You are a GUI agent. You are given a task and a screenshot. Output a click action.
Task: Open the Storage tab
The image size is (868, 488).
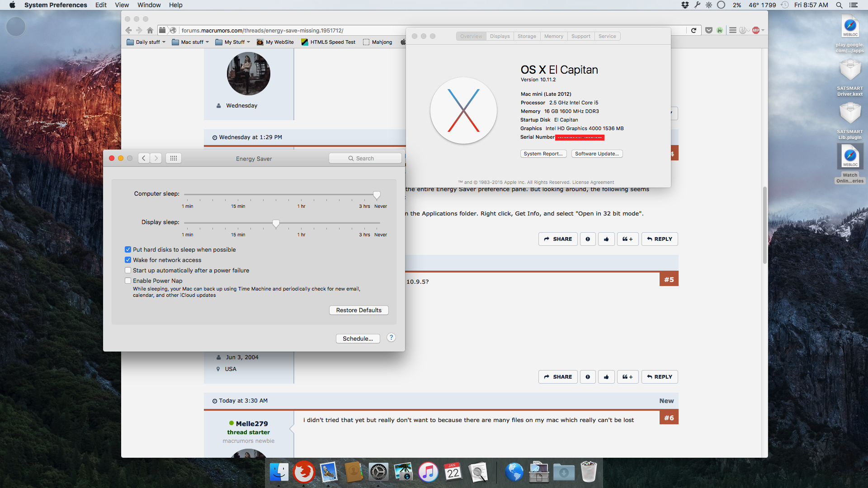527,36
